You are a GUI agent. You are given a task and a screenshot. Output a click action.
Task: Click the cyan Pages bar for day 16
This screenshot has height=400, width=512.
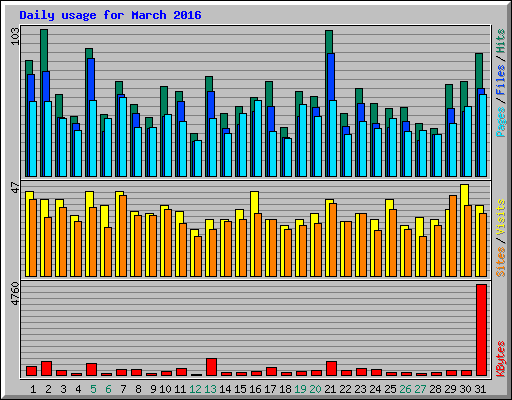click(x=258, y=138)
